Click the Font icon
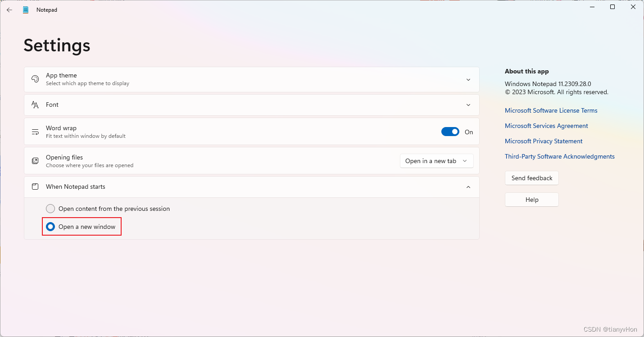The image size is (644, 337). (x=35, y=105)
